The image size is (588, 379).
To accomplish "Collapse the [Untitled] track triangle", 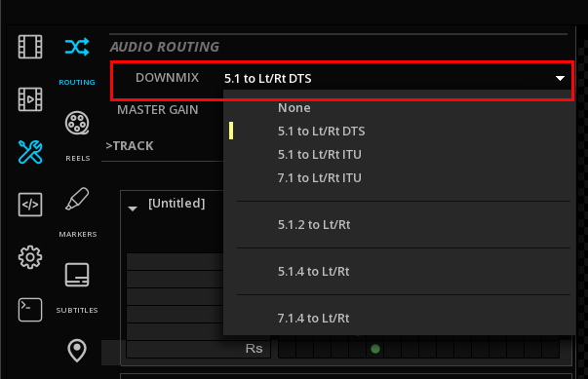I will 133,208.
